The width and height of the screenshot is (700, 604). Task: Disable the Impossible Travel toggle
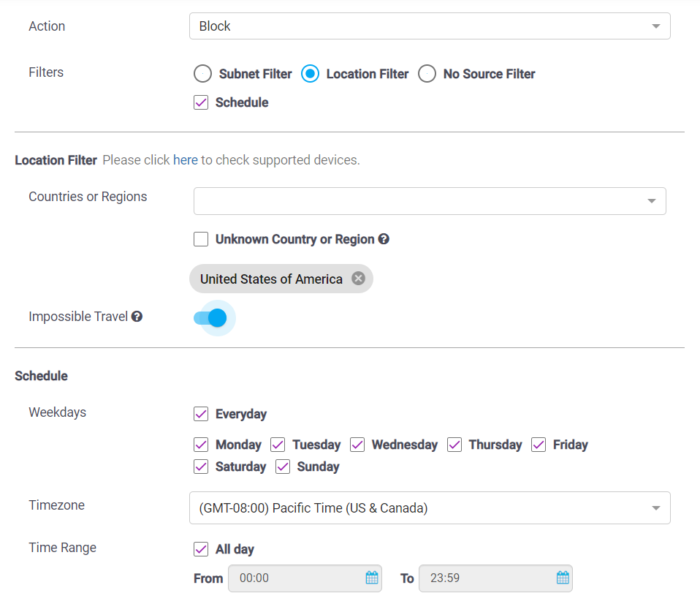tap(212, 317)
